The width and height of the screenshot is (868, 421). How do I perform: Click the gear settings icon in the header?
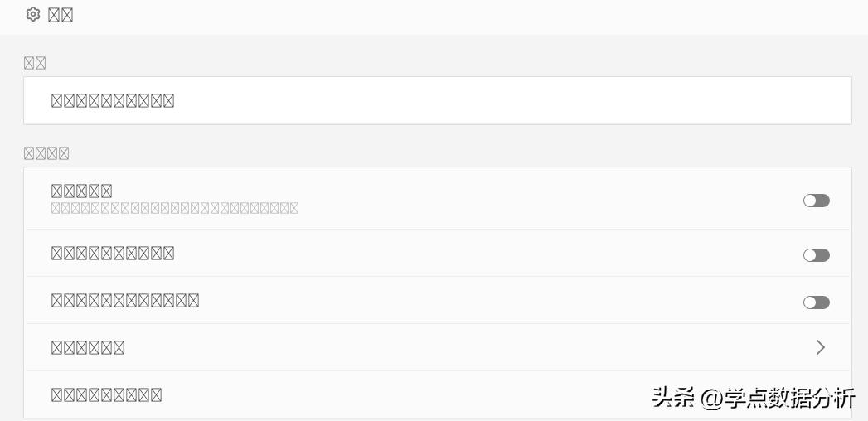(33, 14)
